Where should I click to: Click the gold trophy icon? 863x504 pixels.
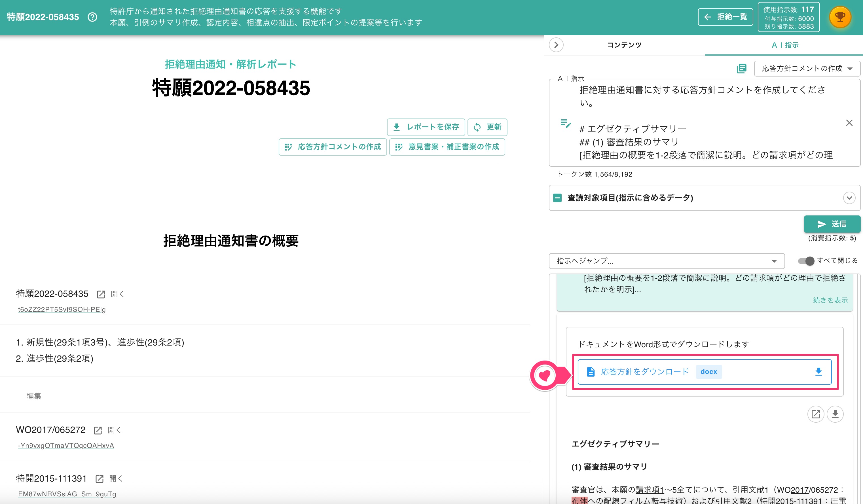[x=840, y=17]
